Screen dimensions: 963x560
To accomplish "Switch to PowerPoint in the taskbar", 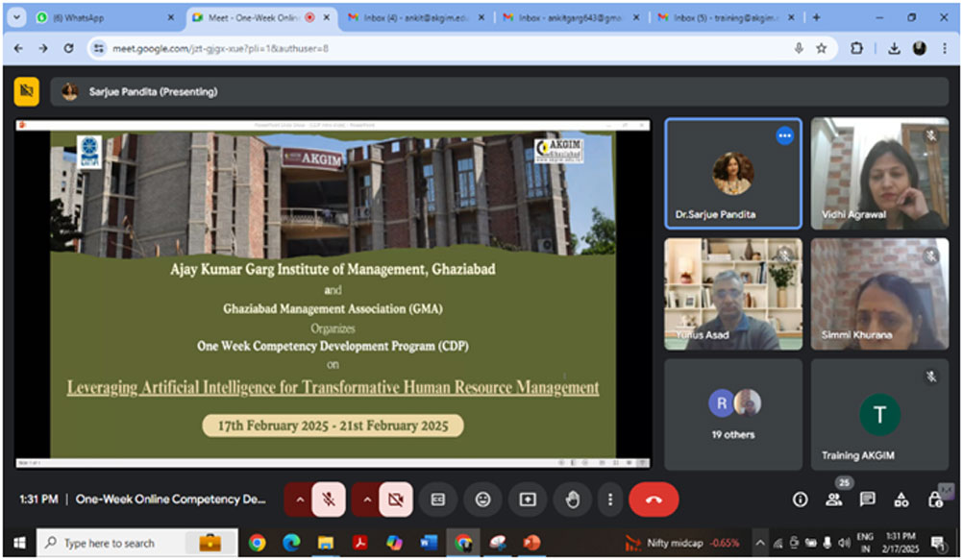I will pyautogui.click(x=531, y=543).
